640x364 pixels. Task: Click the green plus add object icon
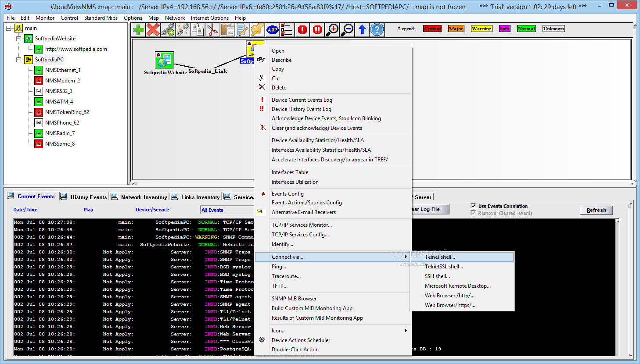click(138, 30)
